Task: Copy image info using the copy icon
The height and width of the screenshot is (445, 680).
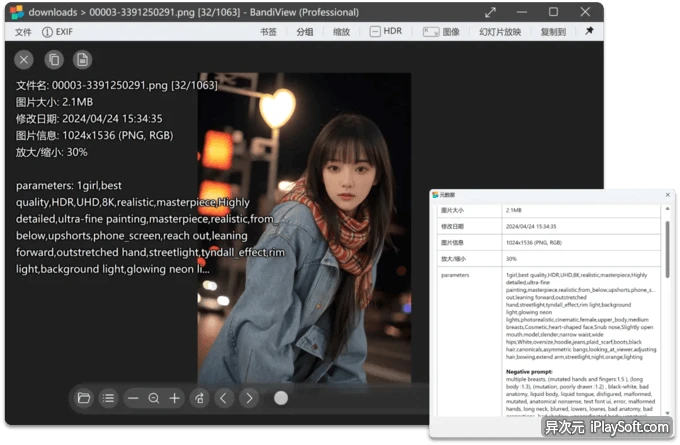Action: coord(54,59)
